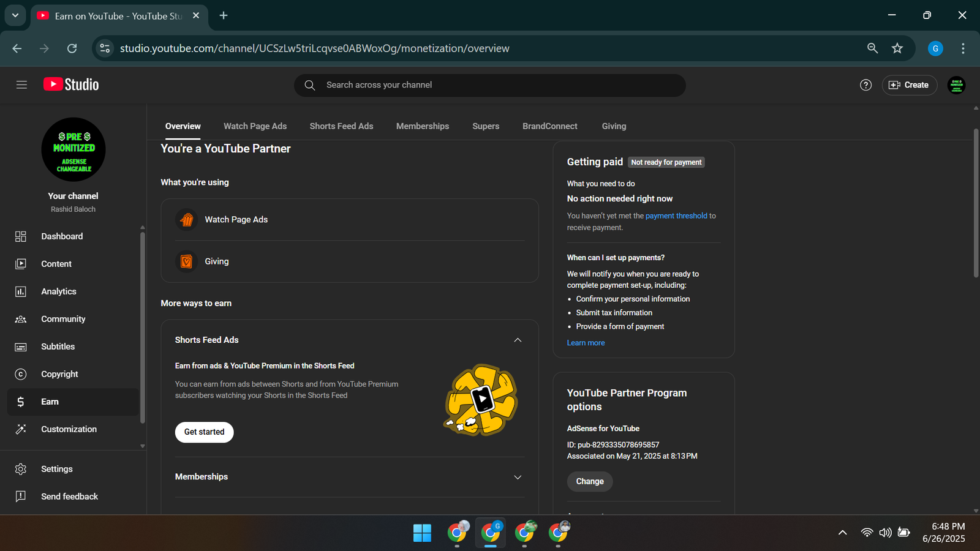Click the sidebar scrollbar thumb

click(142, 328)
